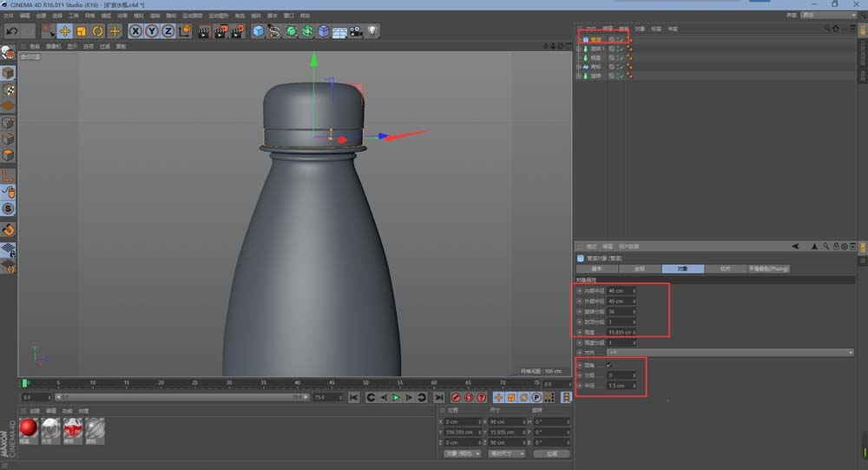
Task: Toggle the 圆角 (Fillet) checkbox
Action: [x=608, y=365]
